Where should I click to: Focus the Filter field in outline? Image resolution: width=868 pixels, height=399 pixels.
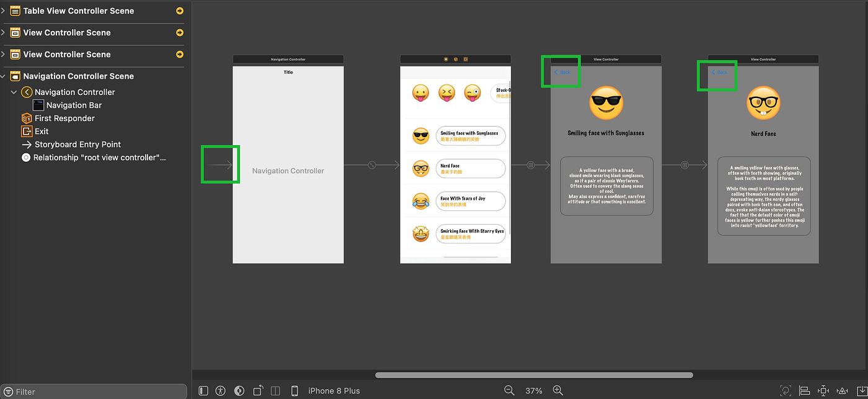[94, 392]
